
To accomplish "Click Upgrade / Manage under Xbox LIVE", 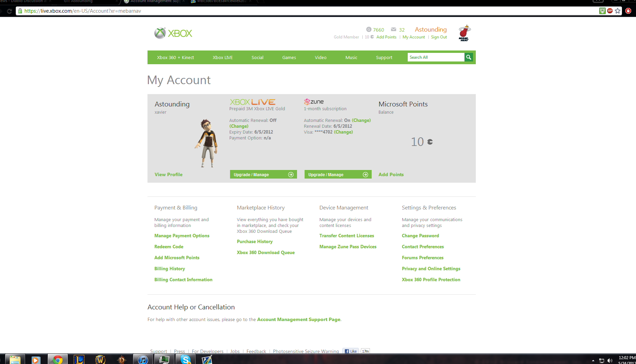I will 263,174.
